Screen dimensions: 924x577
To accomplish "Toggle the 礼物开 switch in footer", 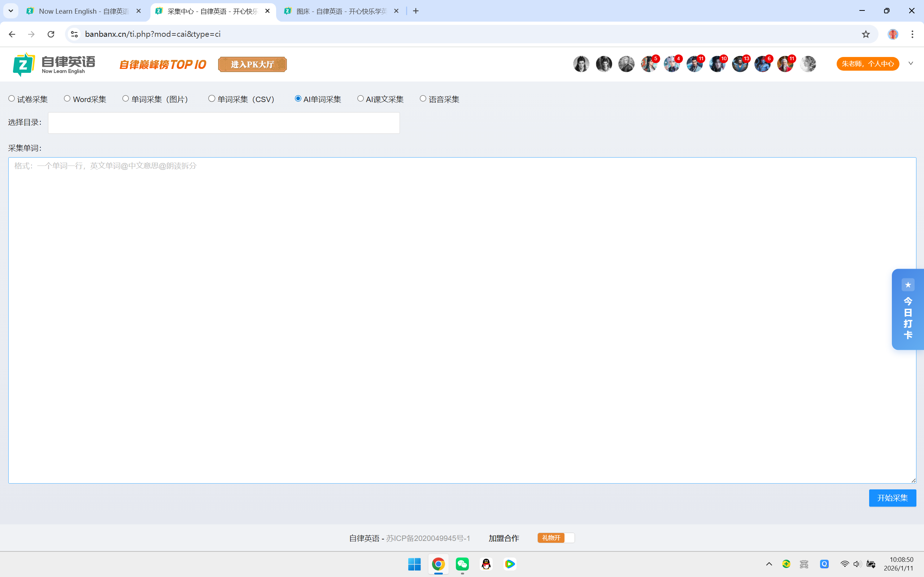I will coord(555,538).
